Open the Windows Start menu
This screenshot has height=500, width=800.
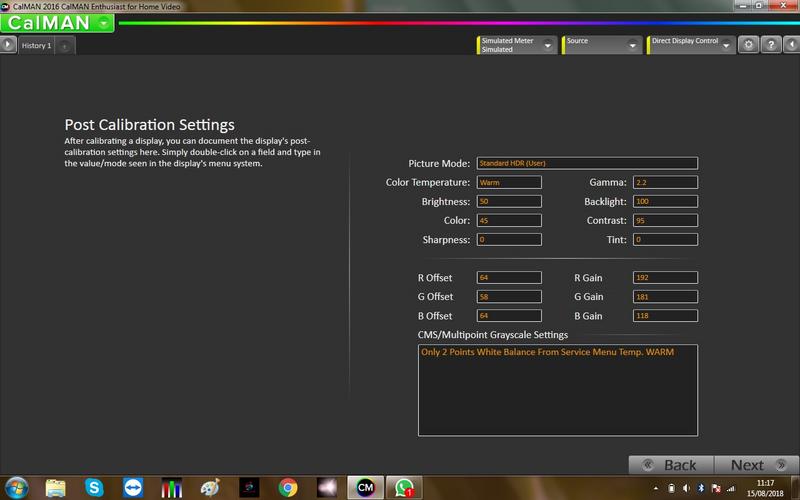[17, 488]
